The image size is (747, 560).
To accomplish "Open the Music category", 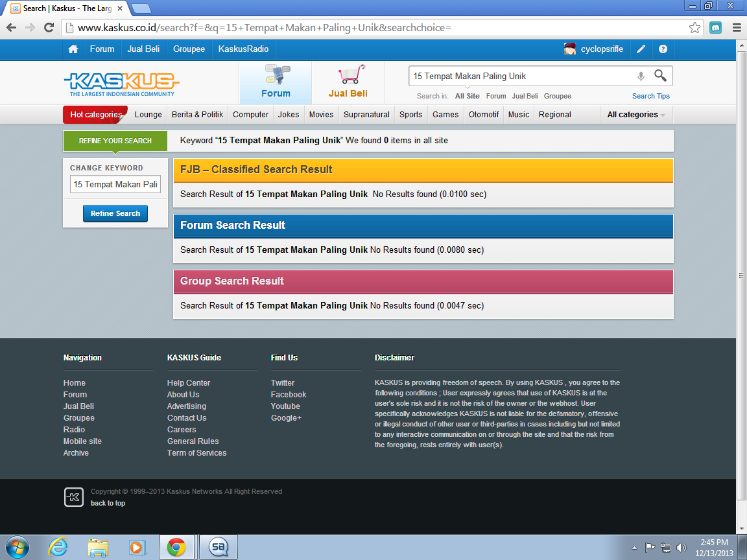I will 519,115.
